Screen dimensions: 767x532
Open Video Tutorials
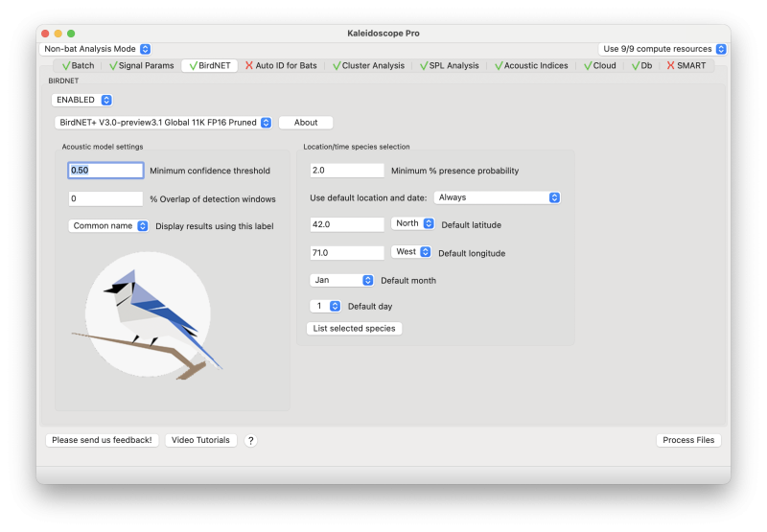[200, 440]
